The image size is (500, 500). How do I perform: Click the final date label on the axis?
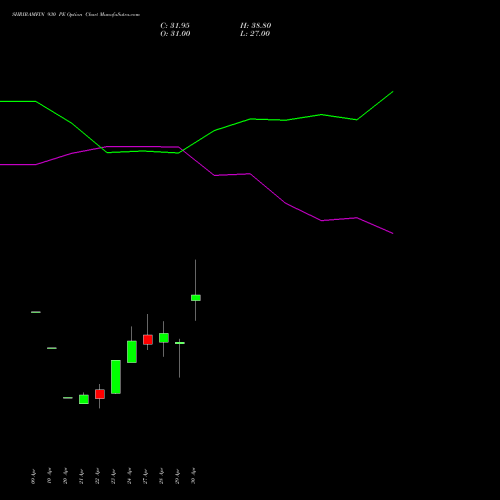[193, 476]
